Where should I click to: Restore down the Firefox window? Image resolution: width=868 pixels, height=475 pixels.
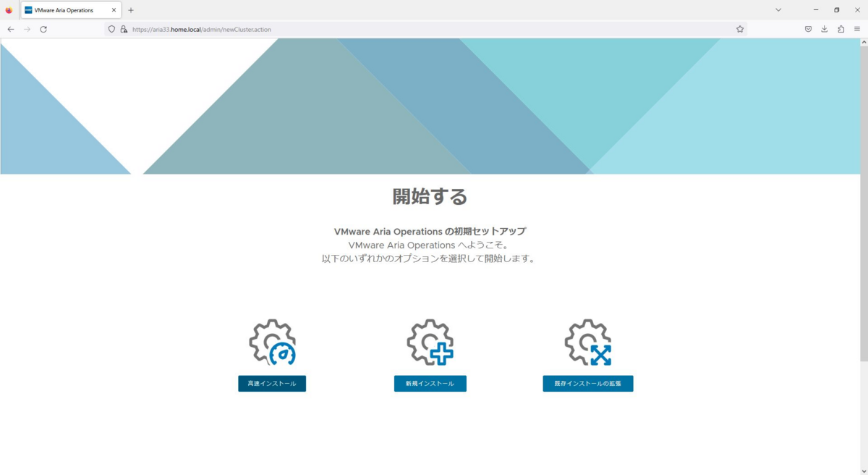click(x=837, y=10)
